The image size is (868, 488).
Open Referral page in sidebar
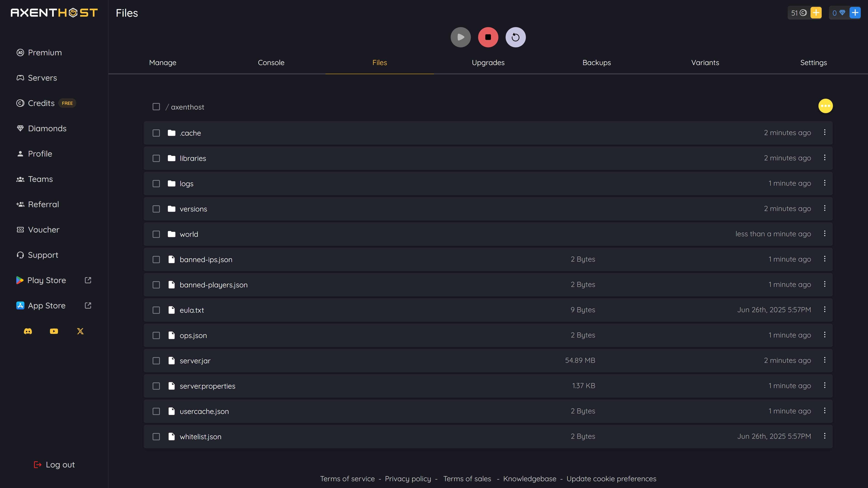pos(38,204)
